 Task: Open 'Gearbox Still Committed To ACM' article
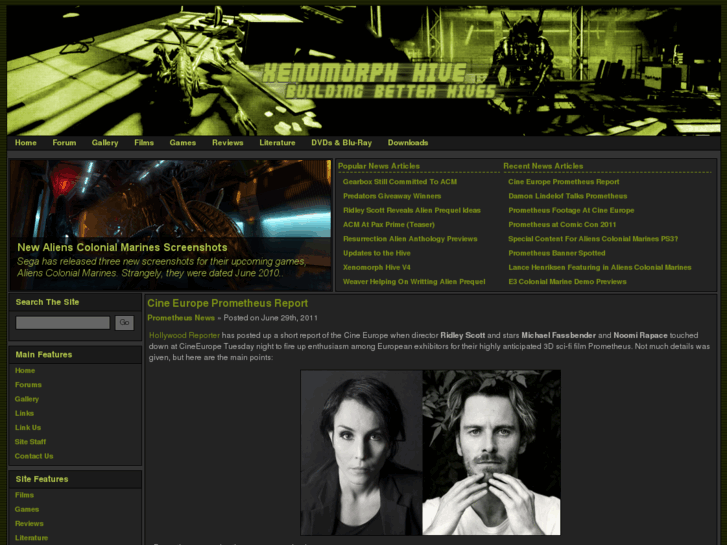coord(400,182)
